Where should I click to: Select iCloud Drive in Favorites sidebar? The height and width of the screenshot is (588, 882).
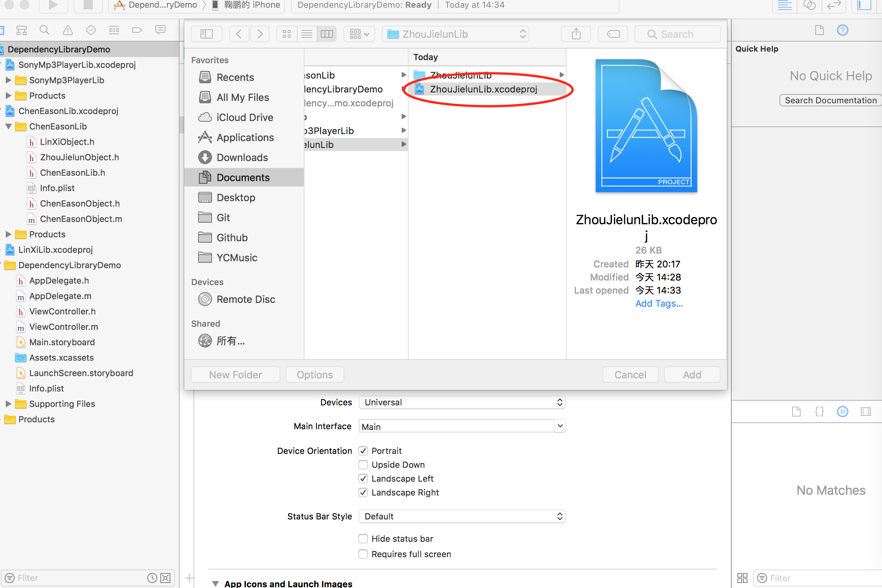click(x=245, y=118)
